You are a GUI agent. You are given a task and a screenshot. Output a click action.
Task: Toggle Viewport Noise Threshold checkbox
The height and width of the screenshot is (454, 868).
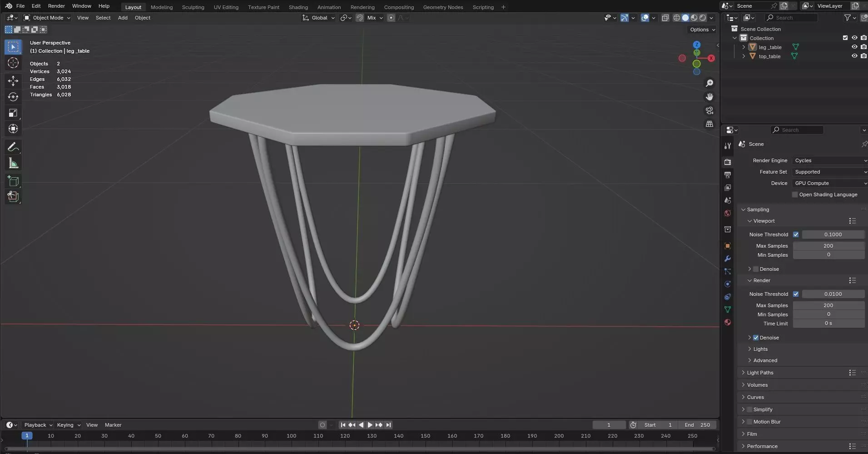coord(796,234)
